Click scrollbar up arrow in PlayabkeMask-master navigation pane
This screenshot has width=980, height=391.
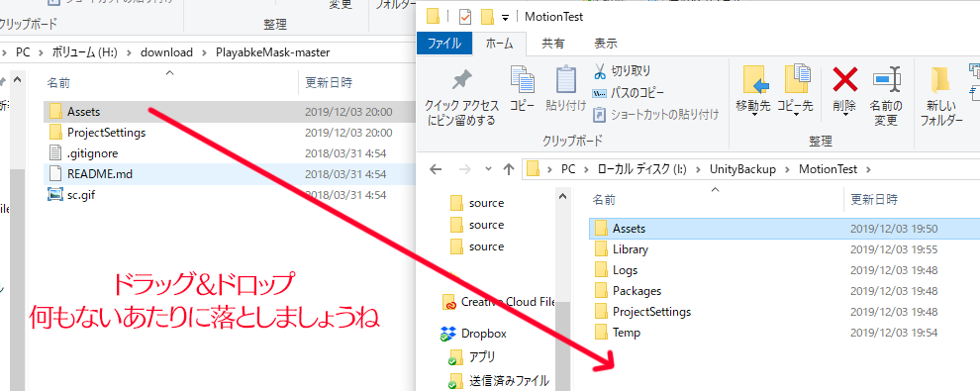[18, 80]
